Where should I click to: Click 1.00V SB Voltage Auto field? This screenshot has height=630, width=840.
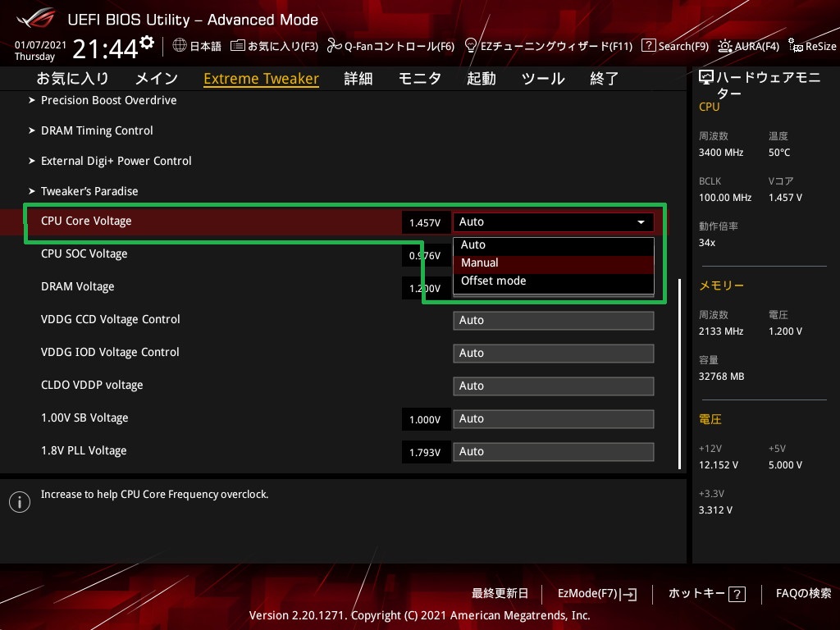tap(554, 419)
